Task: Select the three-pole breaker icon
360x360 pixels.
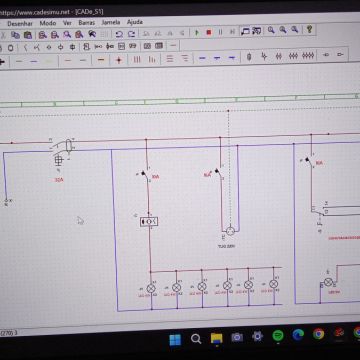Action: (293, 56)
